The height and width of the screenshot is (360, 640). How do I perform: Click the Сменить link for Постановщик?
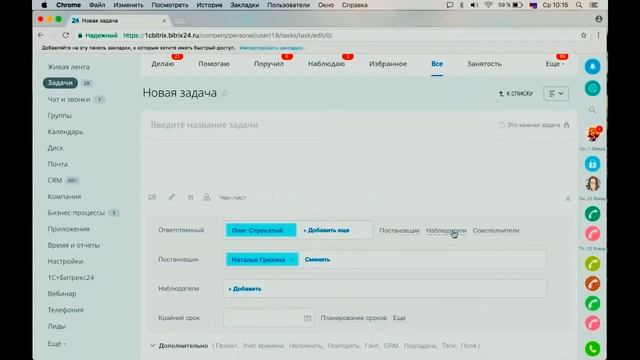point(317,260)
